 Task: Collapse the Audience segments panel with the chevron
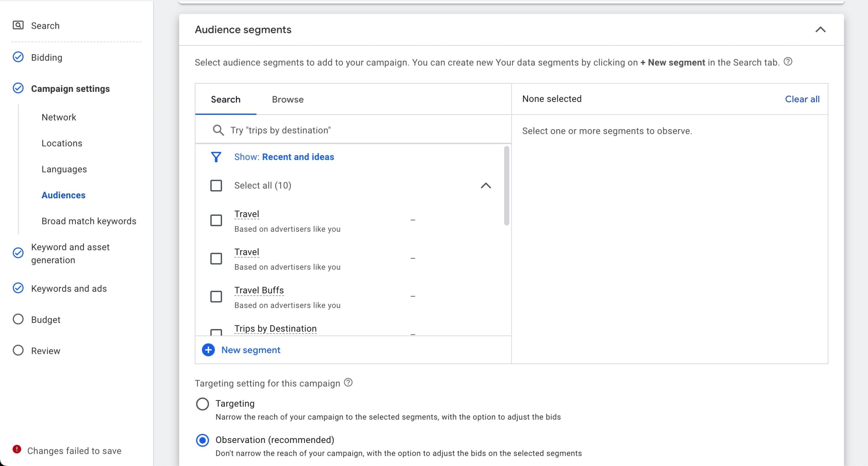point(821,30)
